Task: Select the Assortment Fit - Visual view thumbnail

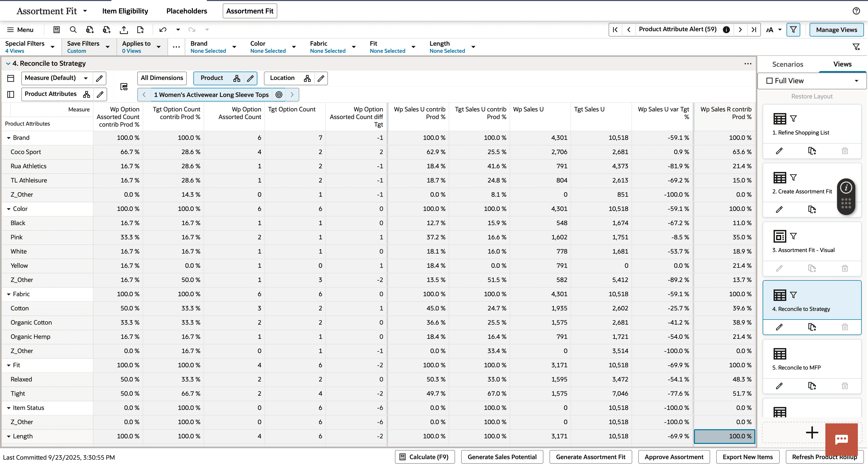Action: pos(780,237)
